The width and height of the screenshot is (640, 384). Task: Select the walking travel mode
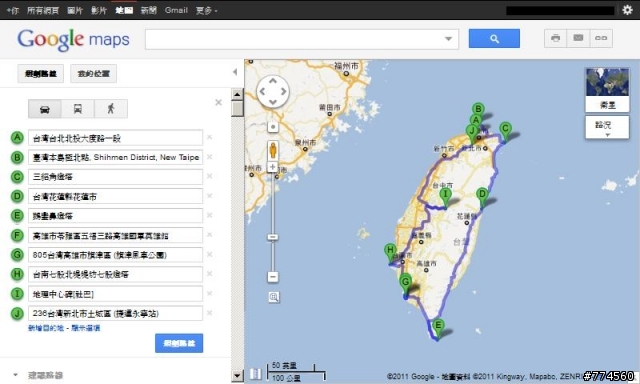coord(111,109)
